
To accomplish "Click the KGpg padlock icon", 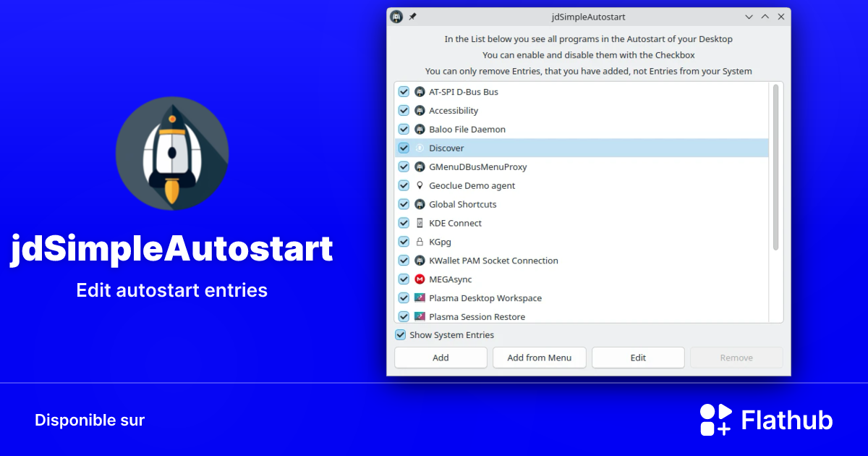I will (x=420, y=242).
